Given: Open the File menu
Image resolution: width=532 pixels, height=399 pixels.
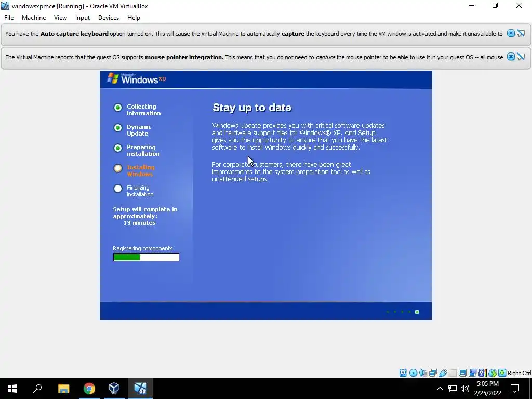Looking at the screenshot, I should 9,18.
